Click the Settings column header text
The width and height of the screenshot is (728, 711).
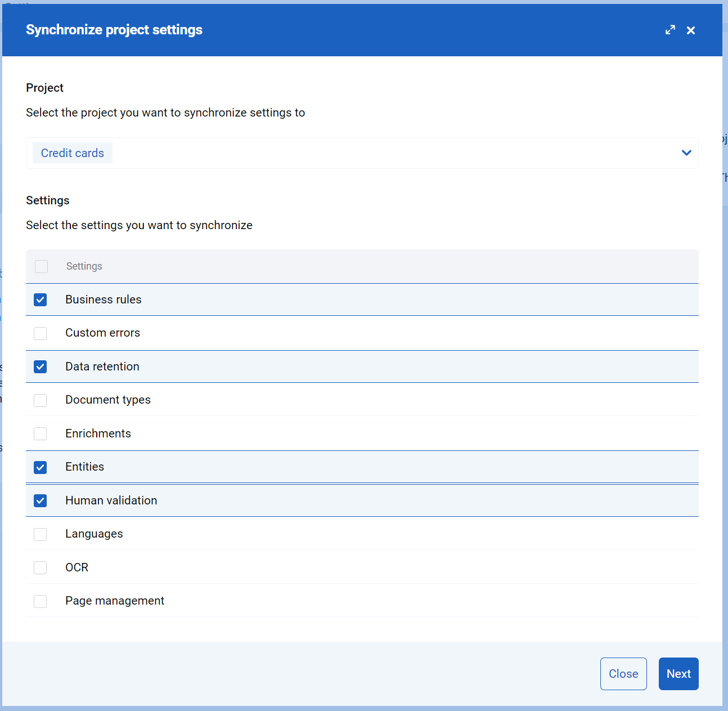click(84, 266)
